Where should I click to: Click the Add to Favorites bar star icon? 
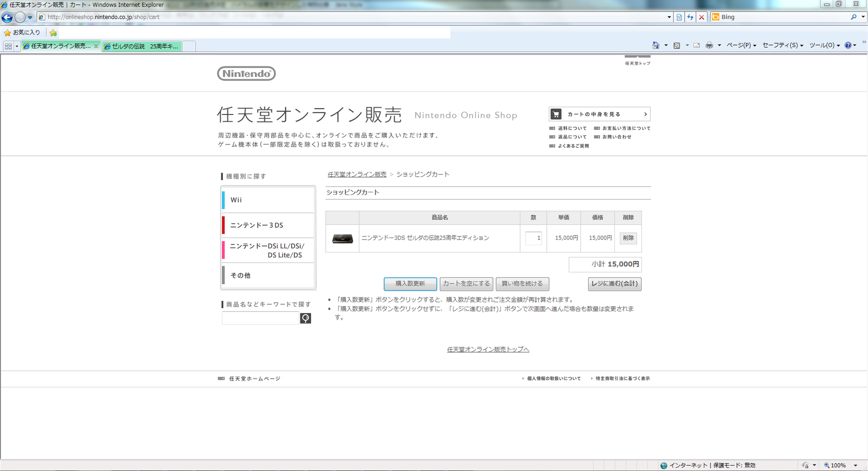tap(53, 33)
